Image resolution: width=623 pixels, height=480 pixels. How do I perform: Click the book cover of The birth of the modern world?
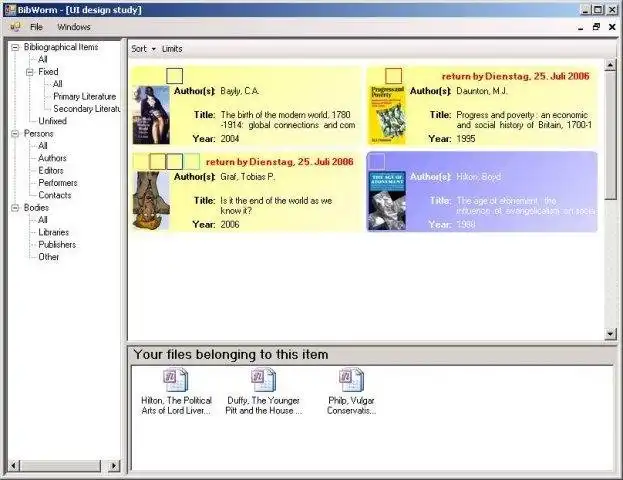click(x=151, y=115)
